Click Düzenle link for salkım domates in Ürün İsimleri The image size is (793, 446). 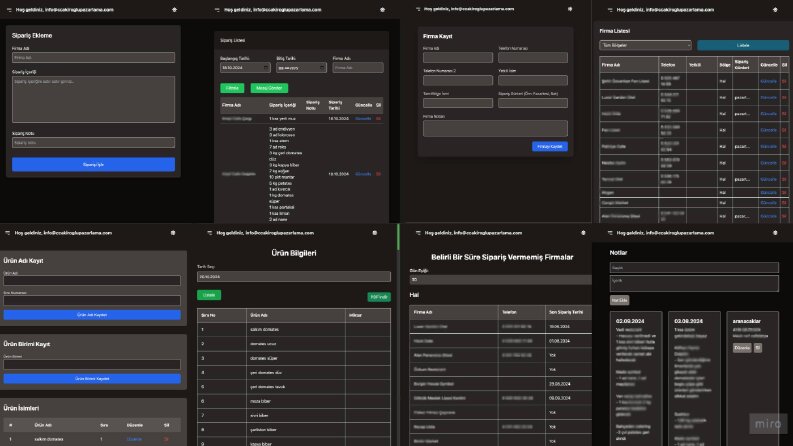point(135,439)
